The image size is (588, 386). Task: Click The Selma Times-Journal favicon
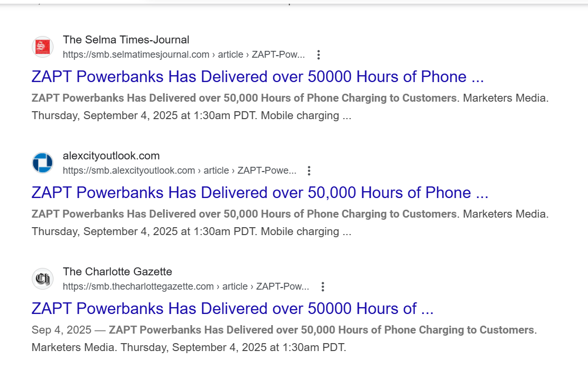(x=42, y=47)
